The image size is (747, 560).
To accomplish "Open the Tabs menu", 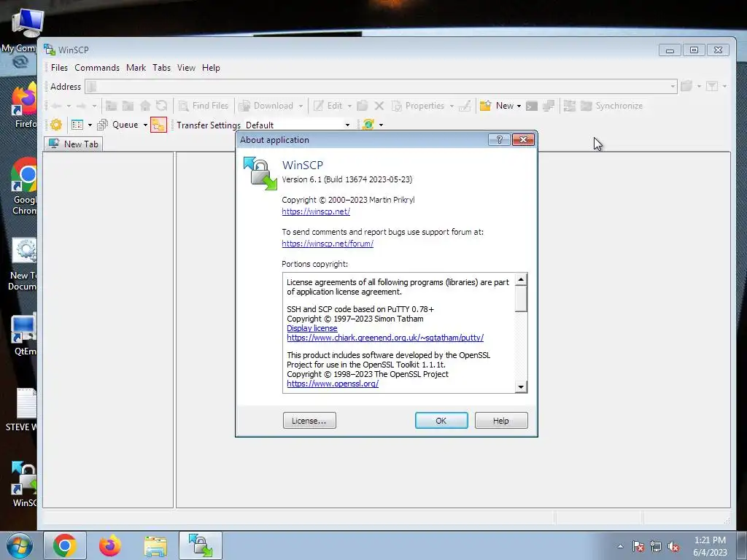I will [161, 68].
